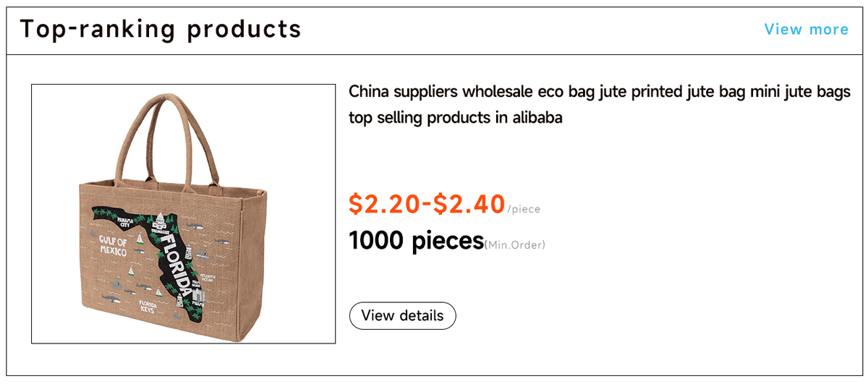Click the /piece unit label

[524, 210]
